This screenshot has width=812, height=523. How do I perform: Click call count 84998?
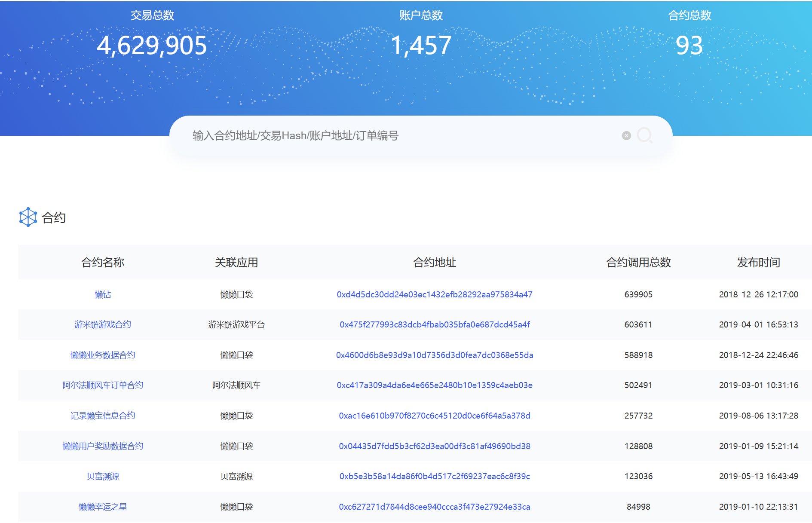click(638, 507)
